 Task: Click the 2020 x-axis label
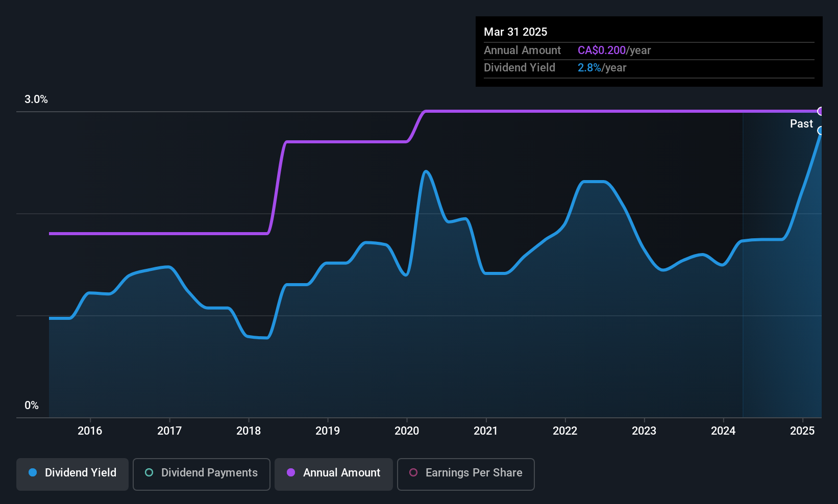pyautogui.click(x=407, y=431)
